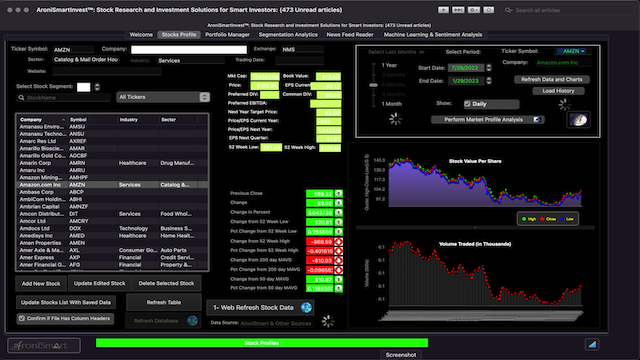Click the 1 Month slider label

[391, 104]
